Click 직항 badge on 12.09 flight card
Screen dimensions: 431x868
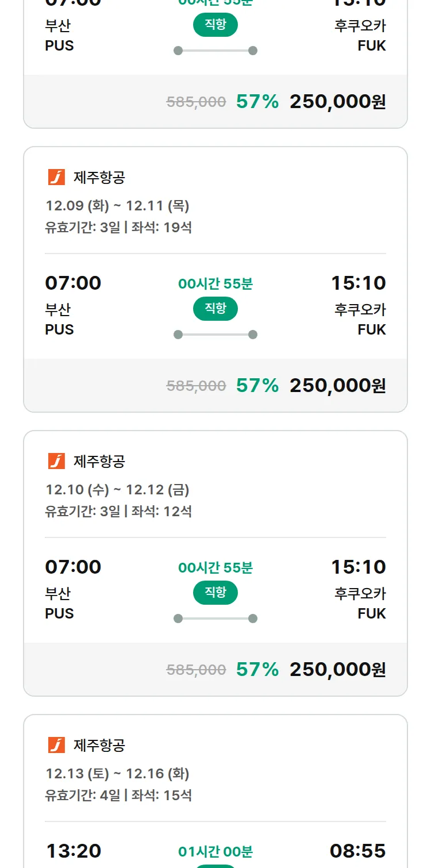(215, 309)
